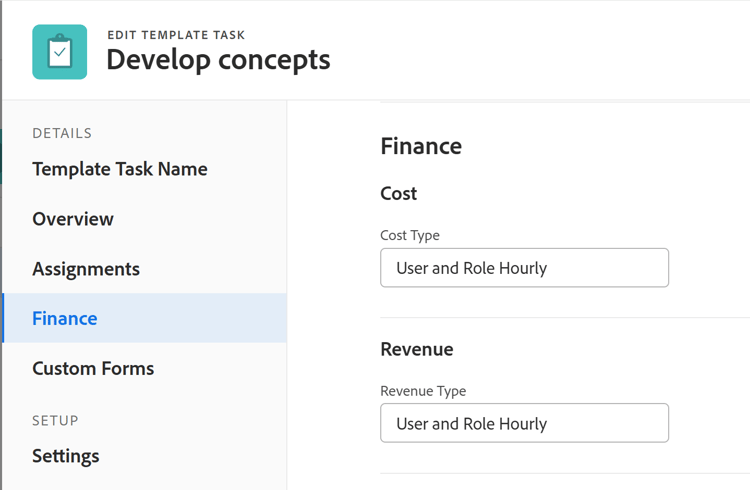This screenshot has width=750, height=490.
Task: Click the Details sidebar group header
Action: pyautogui.click(x=62, y=133)
